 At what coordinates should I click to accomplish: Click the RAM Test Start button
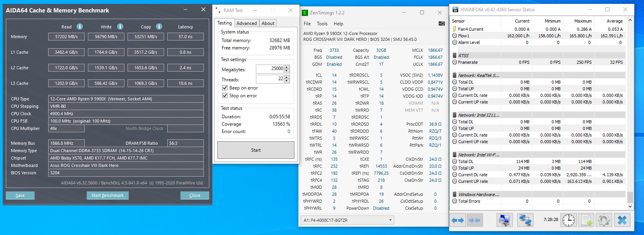(256, 150)
